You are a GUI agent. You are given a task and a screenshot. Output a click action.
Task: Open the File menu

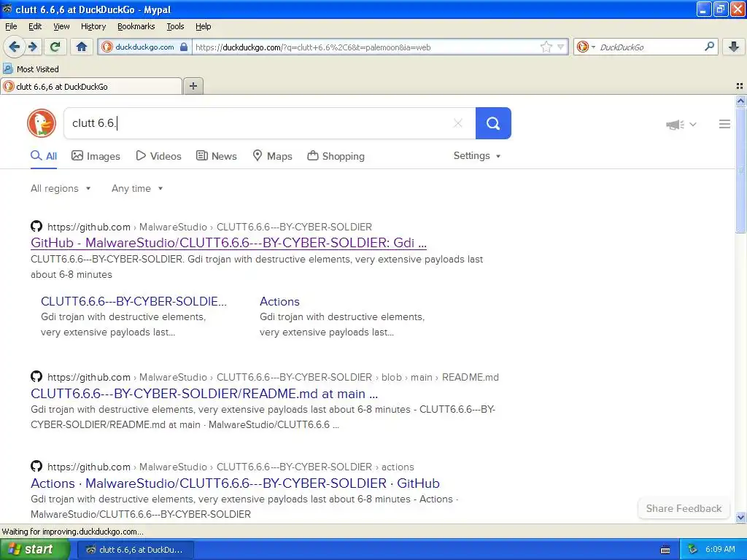pyautogui.click(x=11, y=26)
